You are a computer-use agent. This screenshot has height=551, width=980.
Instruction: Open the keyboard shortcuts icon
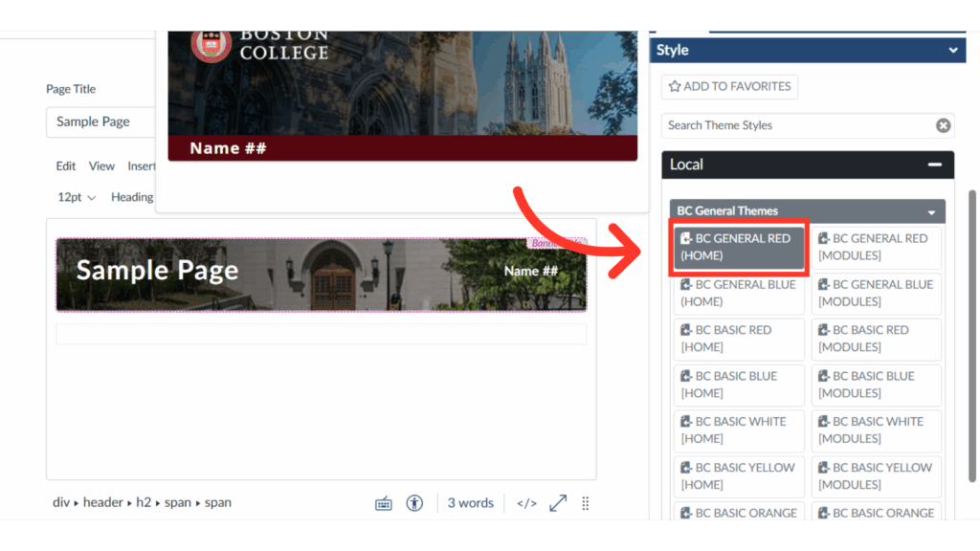384,503
